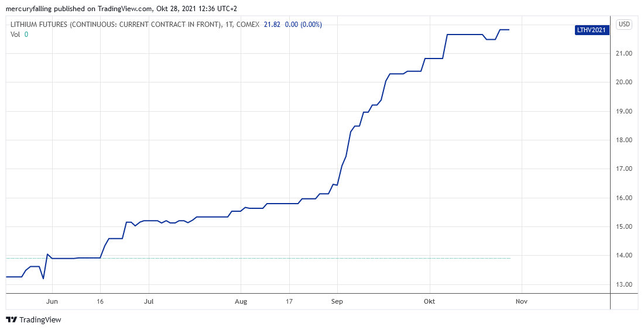Screen dimensions: 644x330
Task: Click the Nov label on time axis
Action: (521, 302)
